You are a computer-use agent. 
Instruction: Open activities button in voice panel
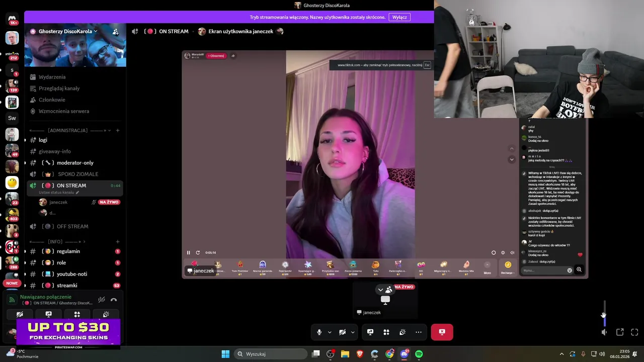[x=77, y=314]
